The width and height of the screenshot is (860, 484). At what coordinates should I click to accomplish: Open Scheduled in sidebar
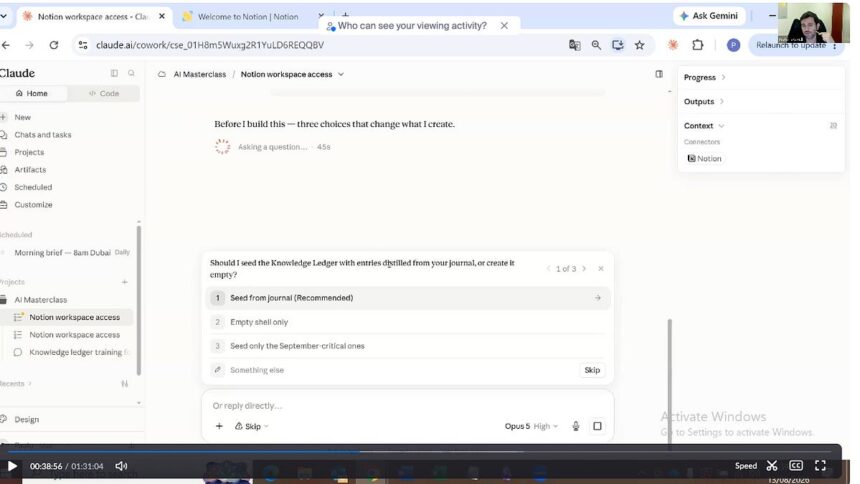pos(33,187)
